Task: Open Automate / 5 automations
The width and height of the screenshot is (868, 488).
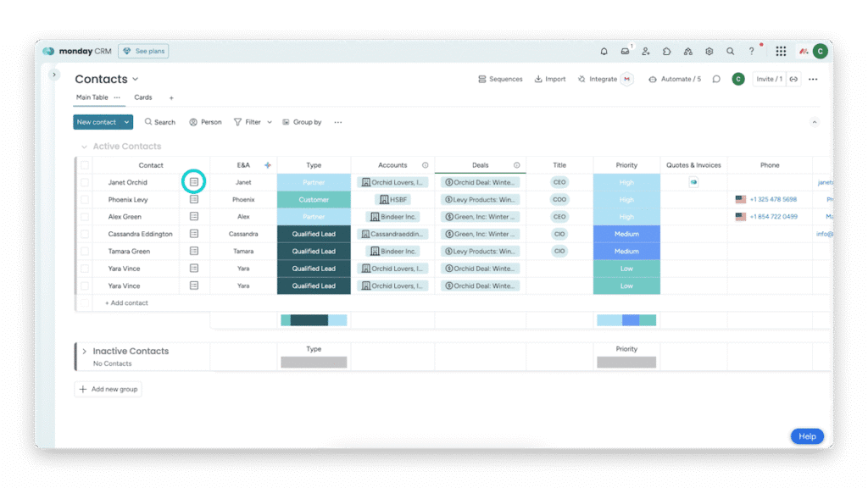Action: click(x=675, y=79)
